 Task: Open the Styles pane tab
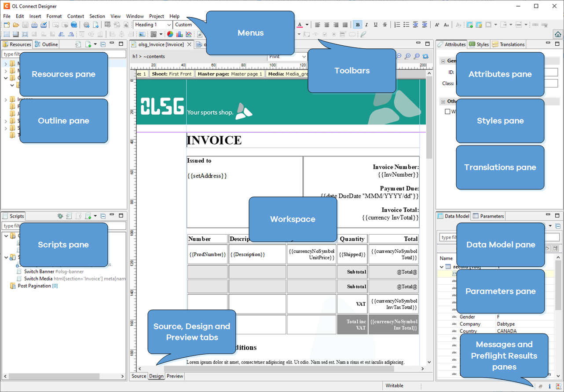[479, 44]
